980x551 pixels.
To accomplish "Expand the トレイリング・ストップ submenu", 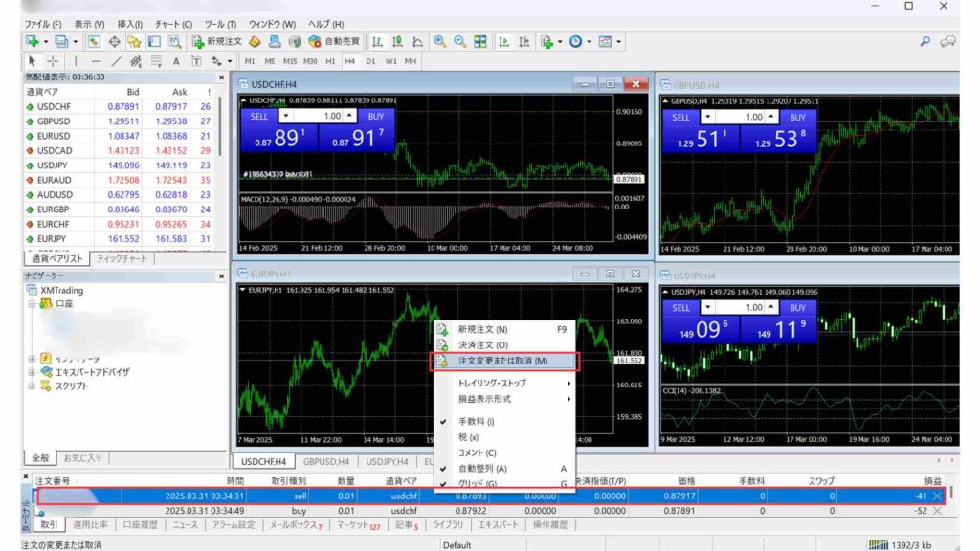I will coord(492,383).
